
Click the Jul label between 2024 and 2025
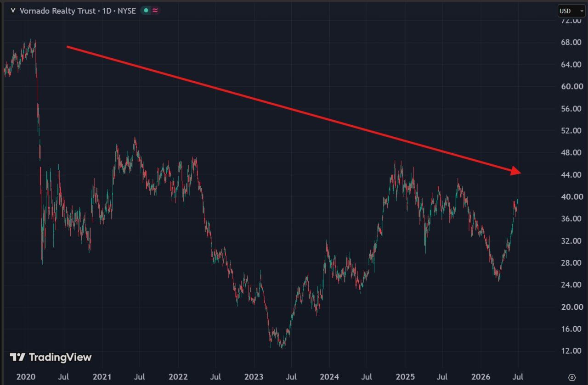(x=367, y=377)
